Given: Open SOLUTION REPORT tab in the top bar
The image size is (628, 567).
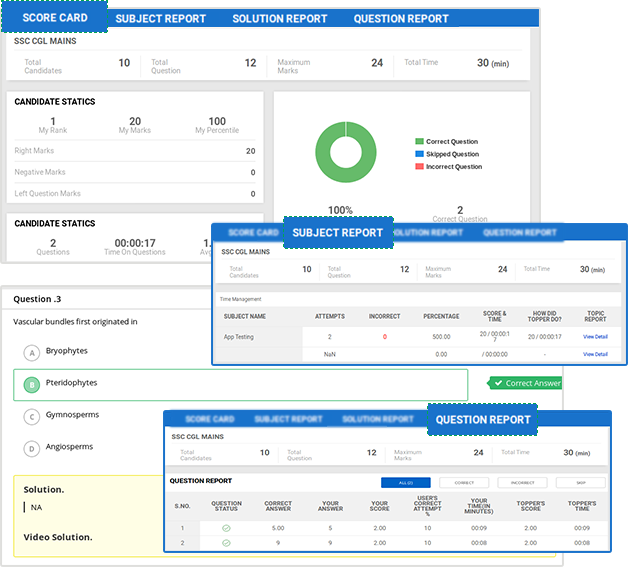Looking at the screenshot, I should (x=280, y=18).
